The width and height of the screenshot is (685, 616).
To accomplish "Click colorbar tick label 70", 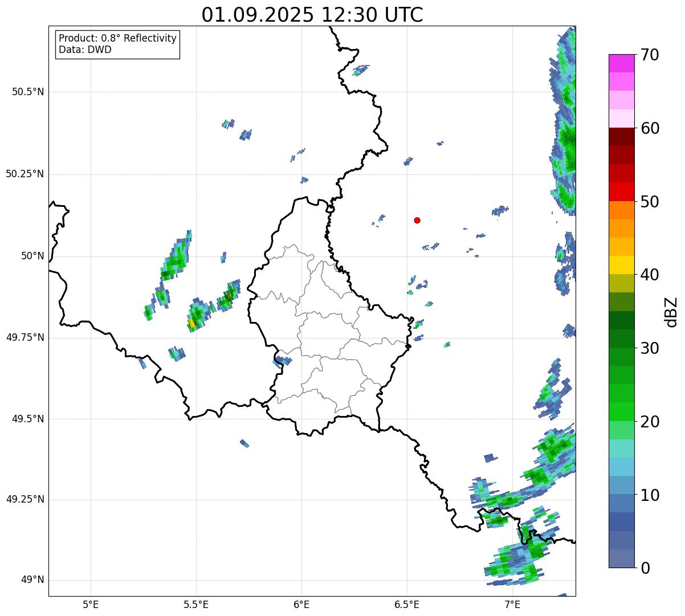I will click(650, 55).
